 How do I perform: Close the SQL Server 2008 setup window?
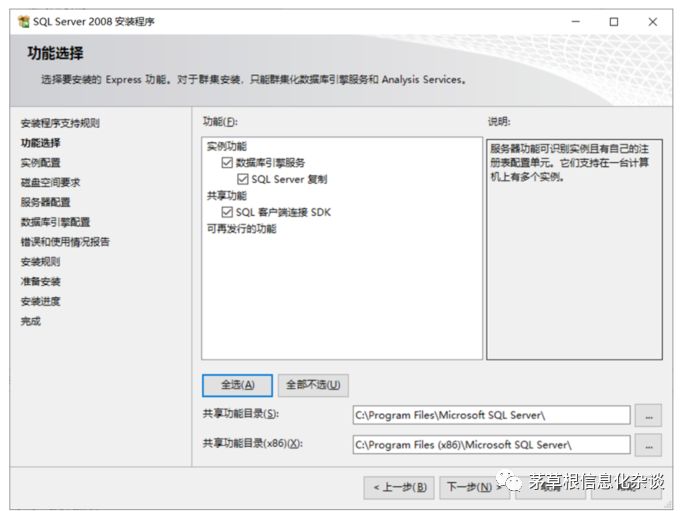(652, 21)
